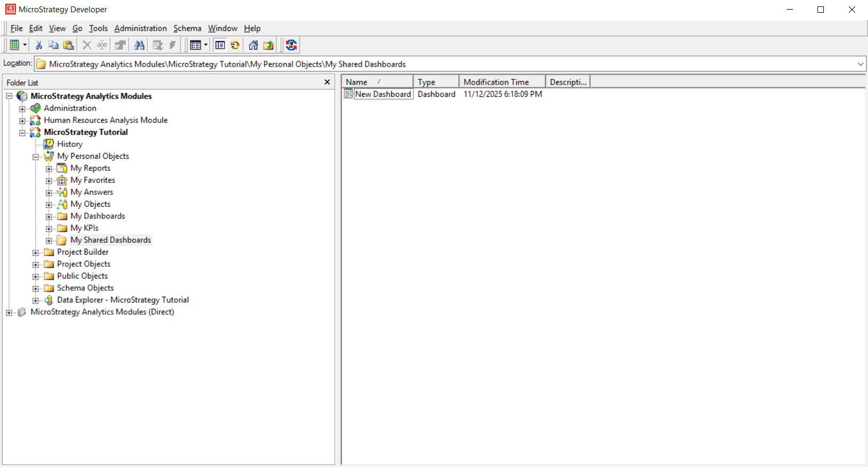
Task: Expand the Public Objects folder node
Action: 36,276
